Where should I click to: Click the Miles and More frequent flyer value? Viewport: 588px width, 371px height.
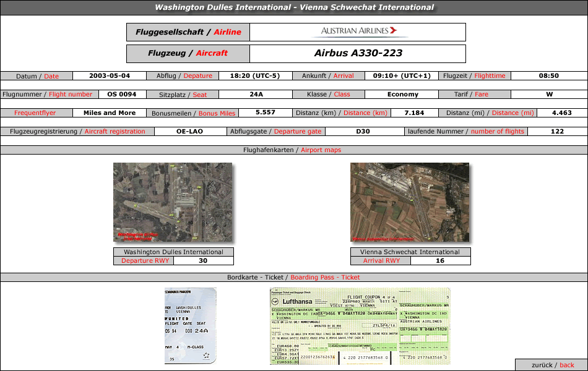coord(110,113)
